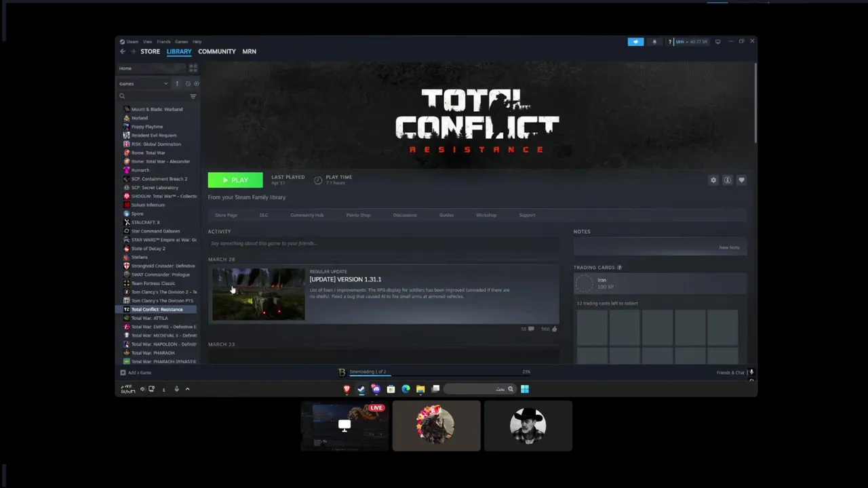The height and width of the screenshot is (488, 868).
Task: Open the game's Store Page link
Action: click(226, 216)
